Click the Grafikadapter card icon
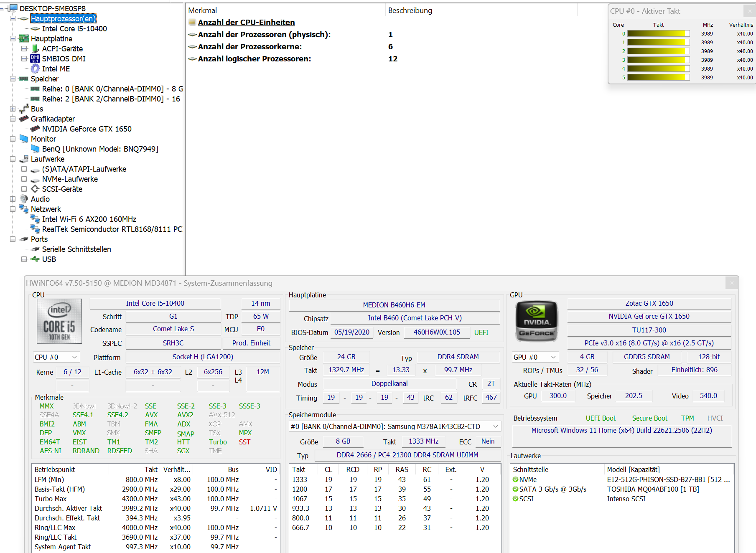 [x=24, y=119]
